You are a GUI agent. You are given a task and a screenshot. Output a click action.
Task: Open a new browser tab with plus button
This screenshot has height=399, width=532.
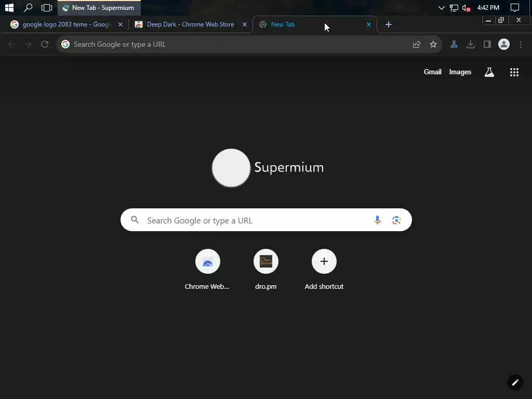click(389, 24)
